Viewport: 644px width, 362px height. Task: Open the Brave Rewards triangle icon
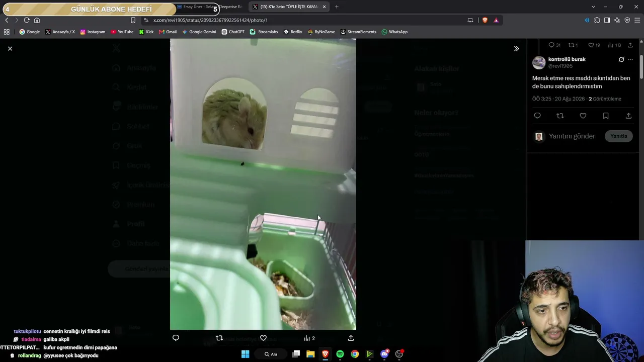[x=496, y=20]
